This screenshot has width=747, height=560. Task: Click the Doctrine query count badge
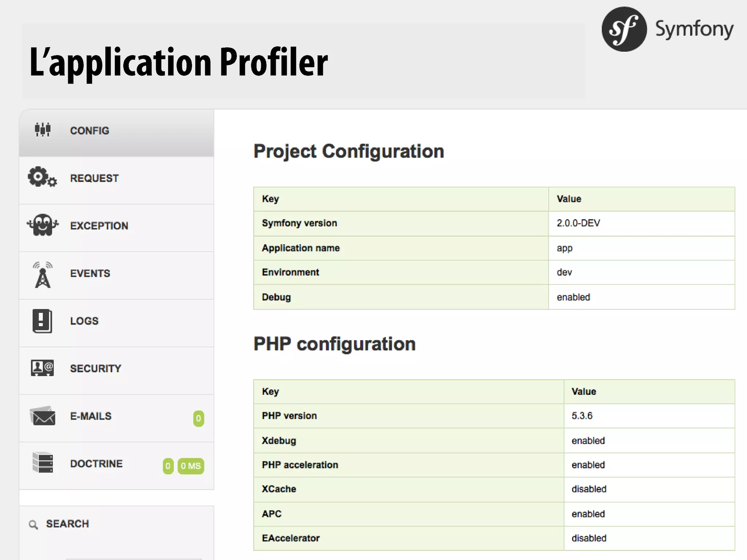coord(168,466)
